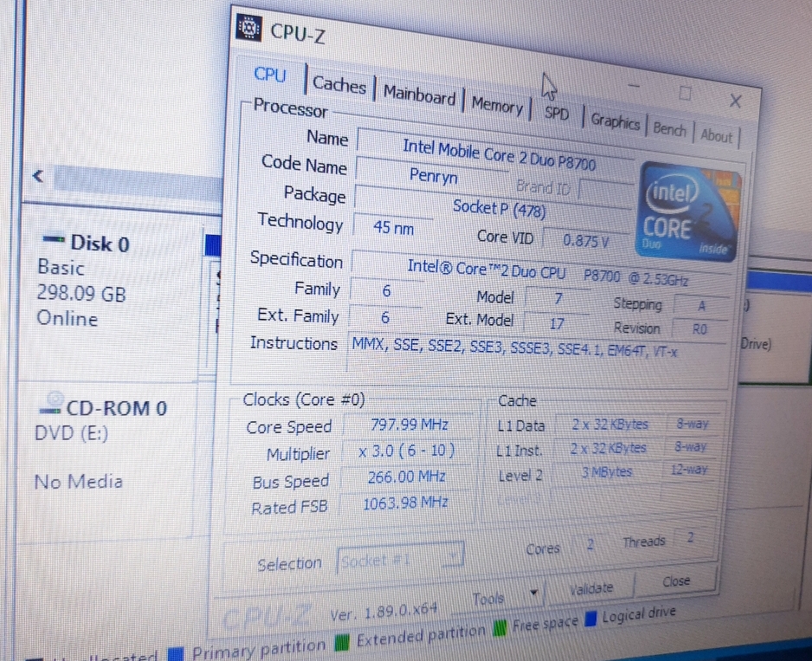This screenshot has height=661, width=812.
Task: Close the CPU-Z window with X
Action: pos(735,101)
